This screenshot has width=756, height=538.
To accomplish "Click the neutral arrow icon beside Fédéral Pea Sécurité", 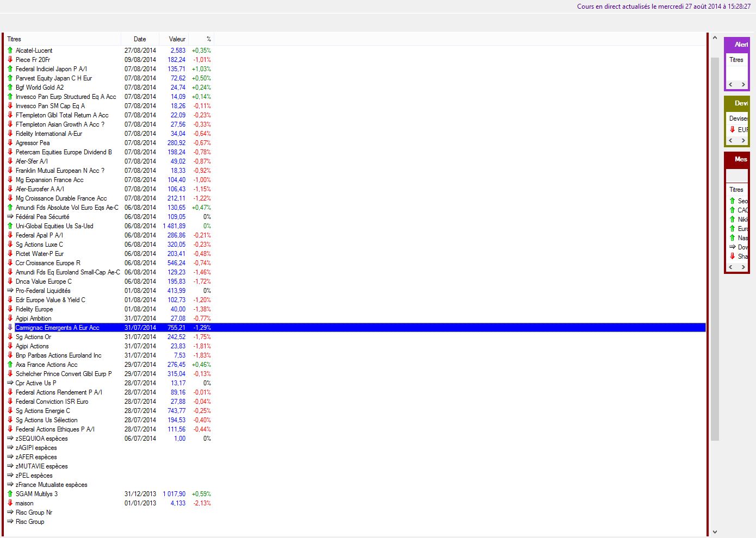I will coord(10,217).
